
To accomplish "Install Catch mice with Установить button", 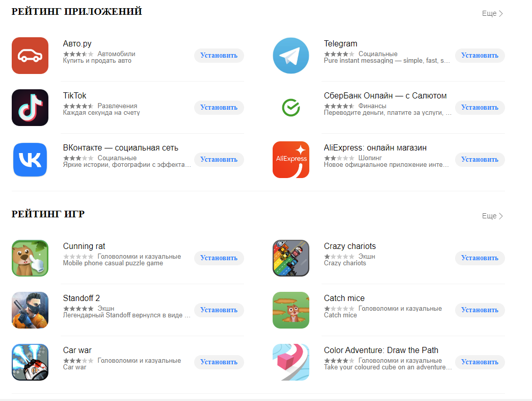I will pyautogui.click(x=480, y=310).
